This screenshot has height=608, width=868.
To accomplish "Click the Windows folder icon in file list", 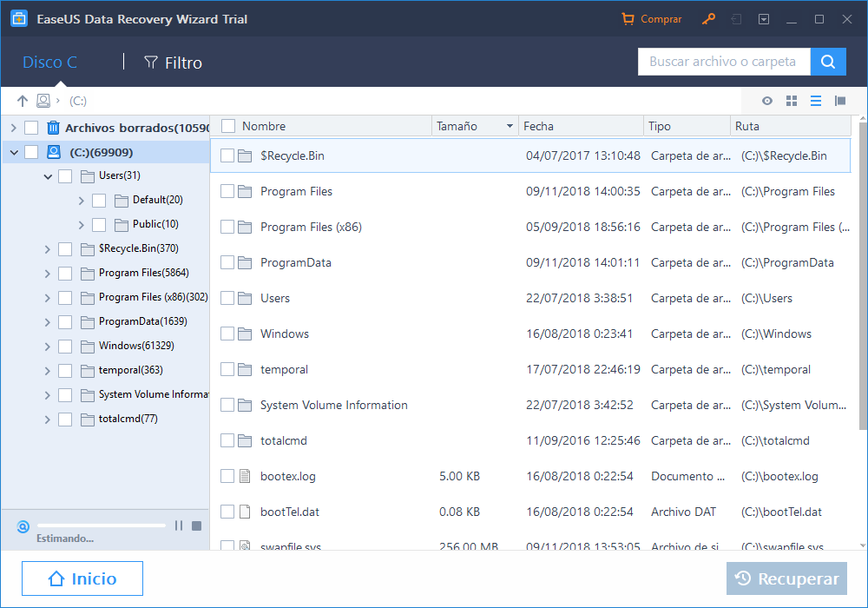I will click(245, 334).
